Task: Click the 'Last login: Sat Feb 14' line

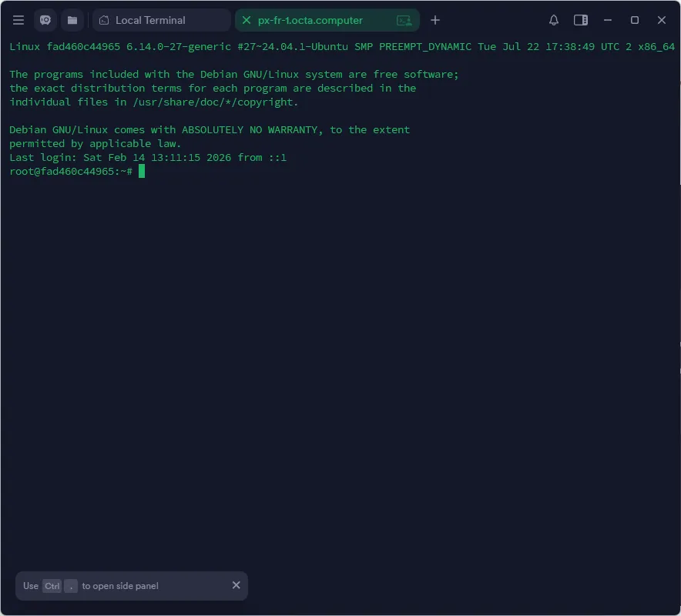Action: click(148, 158)
